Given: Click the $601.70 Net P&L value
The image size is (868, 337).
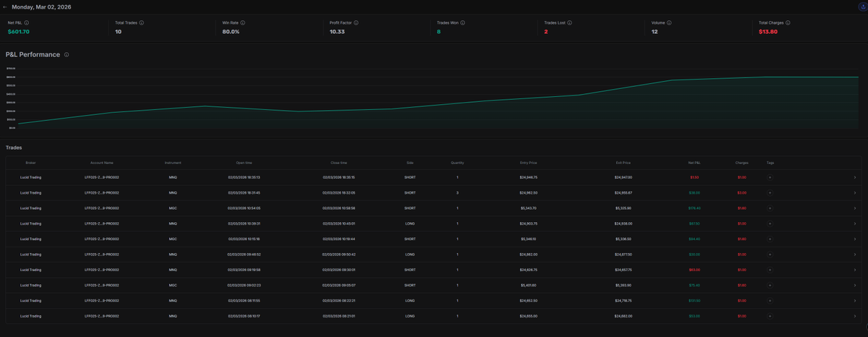Looking at the screenshot, I should tap(19, 32).
